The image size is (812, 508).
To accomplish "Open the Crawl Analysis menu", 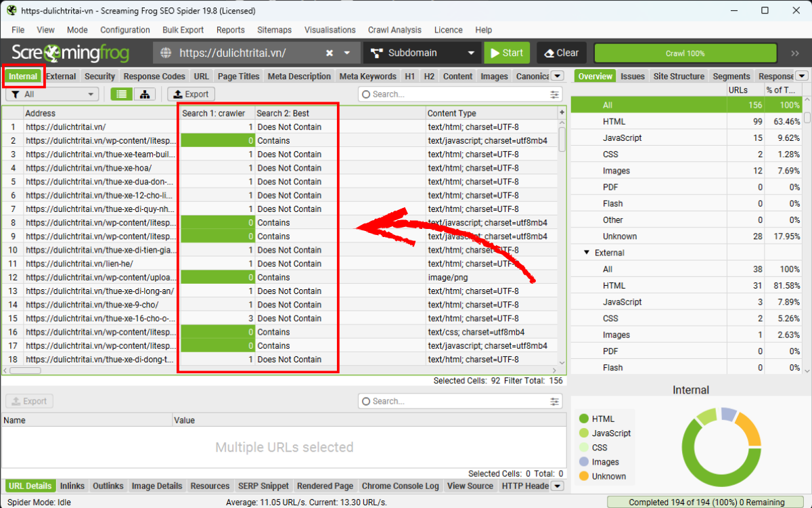I will pos(394,30).
